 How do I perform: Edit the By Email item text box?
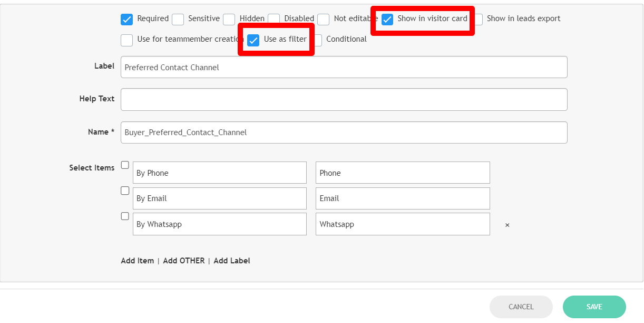219,198
